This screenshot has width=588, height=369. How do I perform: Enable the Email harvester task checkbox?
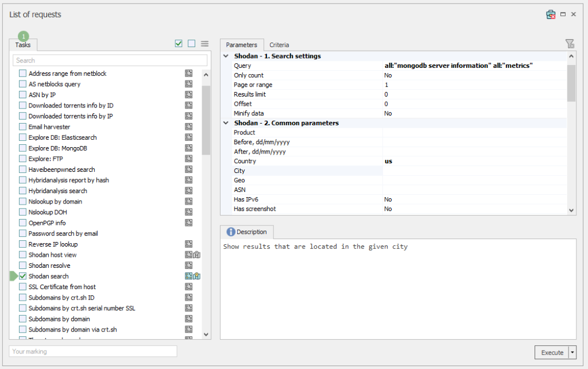(23, 126)
